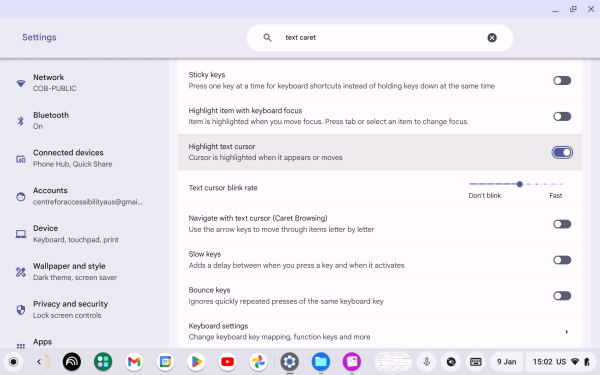Click the Apps grid icon in sidebar
Viewport: 600px width, 375px height.
pyautogui.click(x=21, y=346)
